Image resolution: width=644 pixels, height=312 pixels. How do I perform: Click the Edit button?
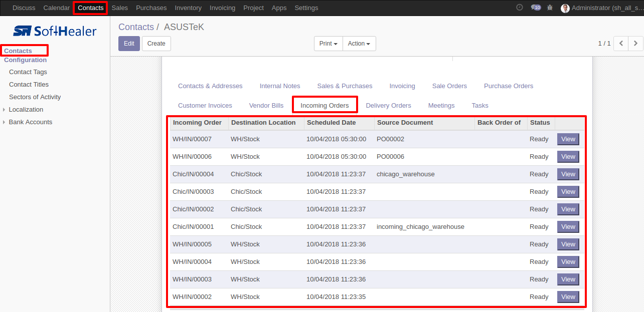129,44
